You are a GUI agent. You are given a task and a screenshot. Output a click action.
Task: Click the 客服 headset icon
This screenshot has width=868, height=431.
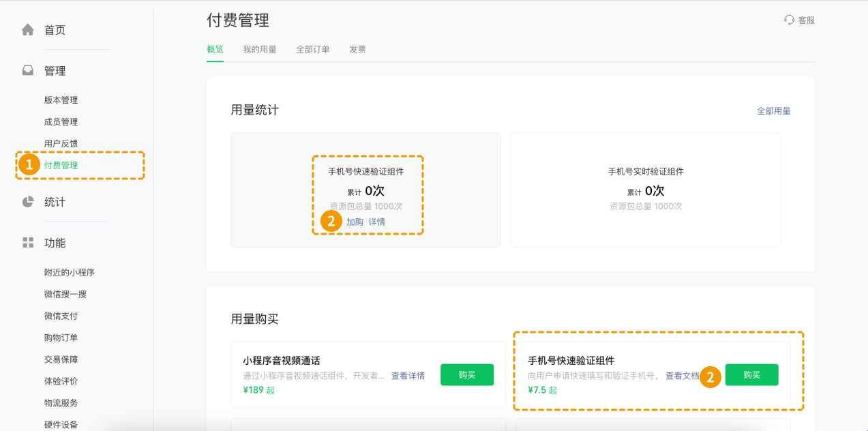click(790, 20)
